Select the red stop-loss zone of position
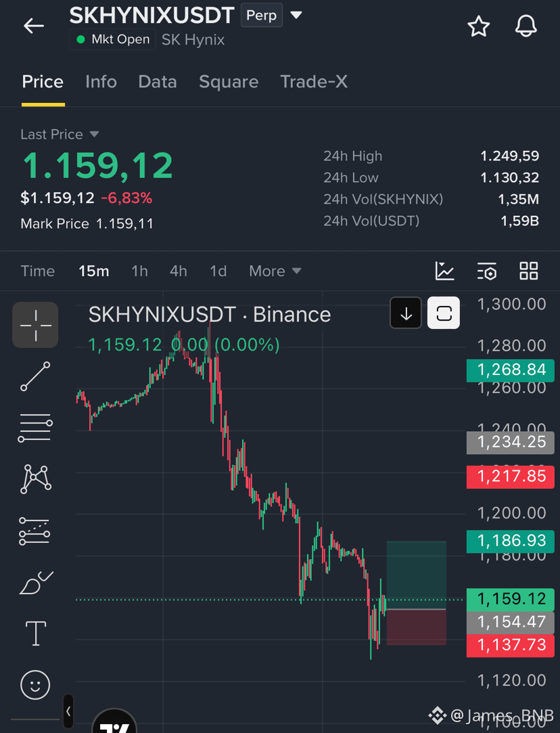The width and height of the screenshot is (560, 733). click(416, 627)
